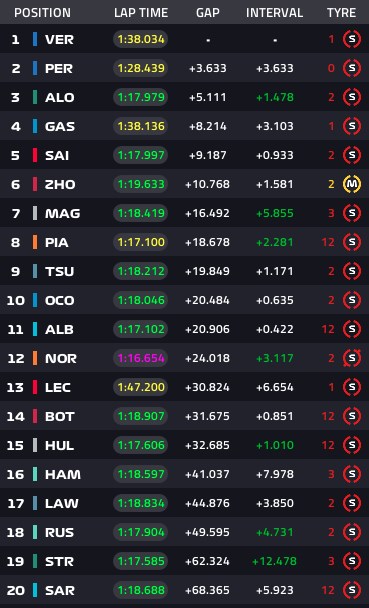Select the INTERVAL column header
Image resolution: width=369 pixels, height=608 pixels.
(x=274, y=13)
